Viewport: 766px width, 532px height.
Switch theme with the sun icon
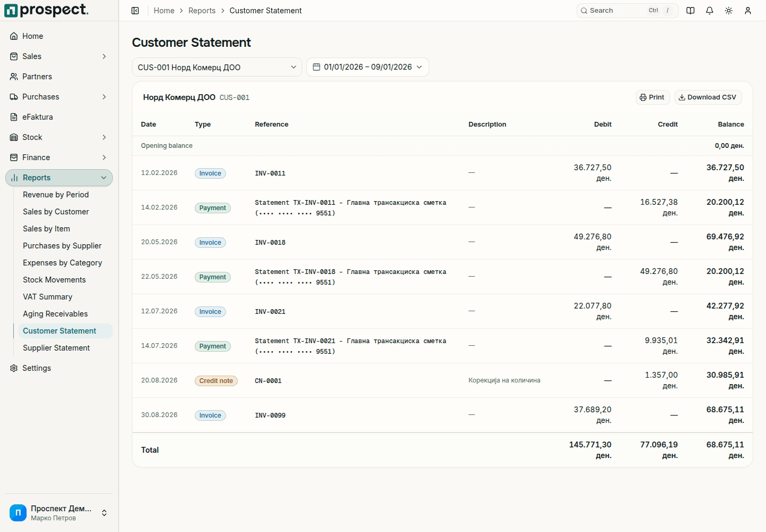pos(729,11)
